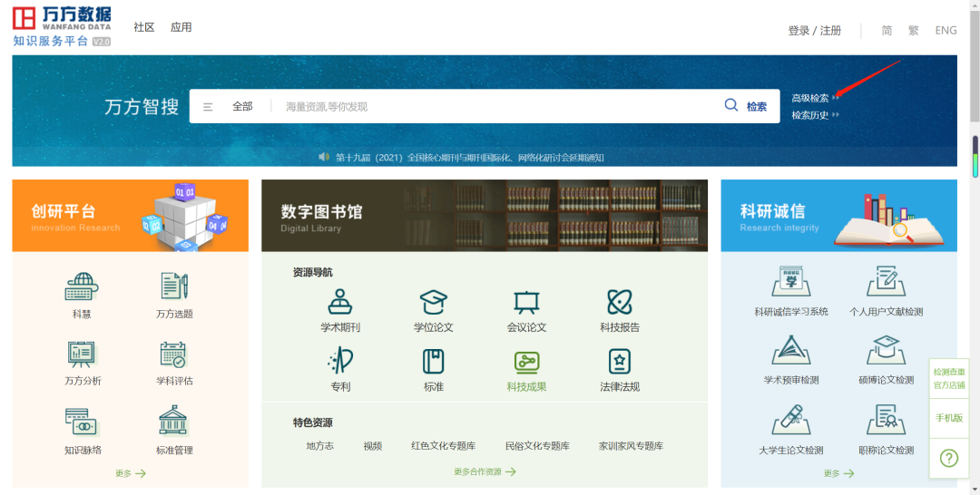
Task: Open 视频 special resource
Action: point(373,446)
